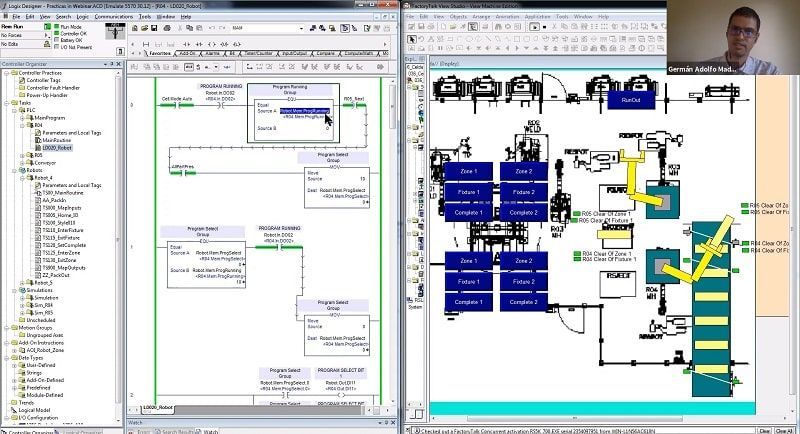Click the controller key switch icon
The image size is (800, 434).
(x=115, y=32)
